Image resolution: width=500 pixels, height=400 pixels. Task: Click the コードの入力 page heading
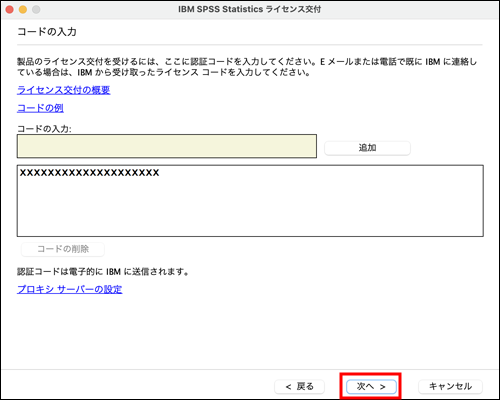coord(47,32)
